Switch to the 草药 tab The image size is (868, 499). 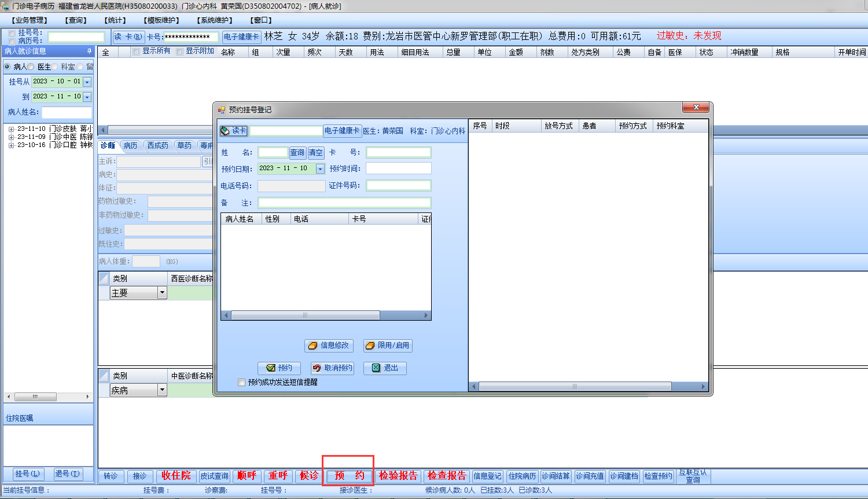click(184, 145)
